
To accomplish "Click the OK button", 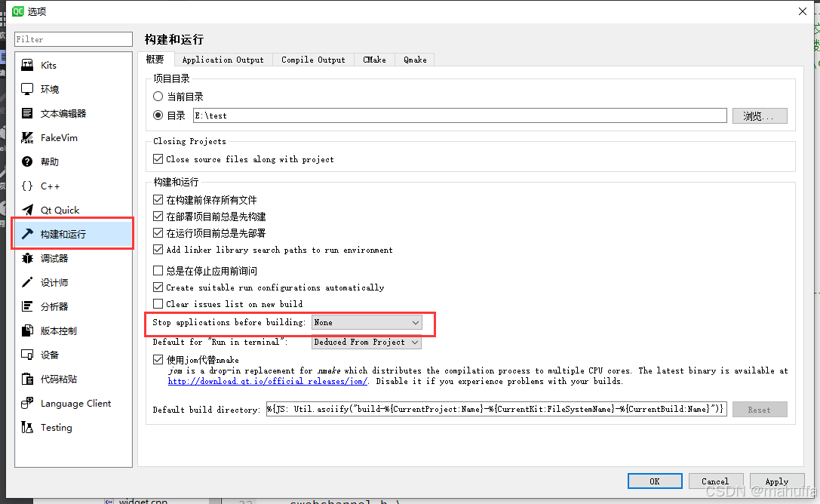I will [x=655, y=481].
